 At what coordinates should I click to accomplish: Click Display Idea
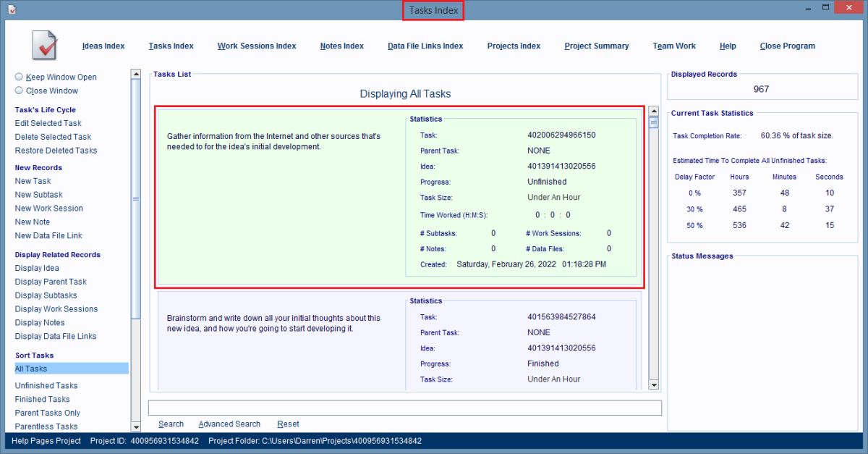coord(37,268)
